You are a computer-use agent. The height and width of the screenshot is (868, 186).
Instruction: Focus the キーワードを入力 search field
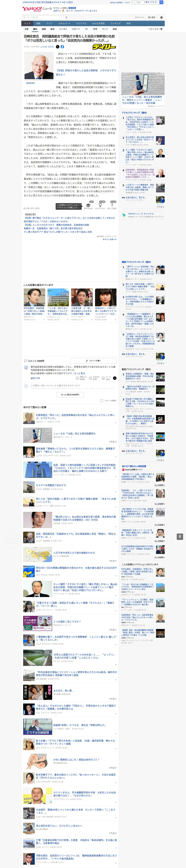43,18
